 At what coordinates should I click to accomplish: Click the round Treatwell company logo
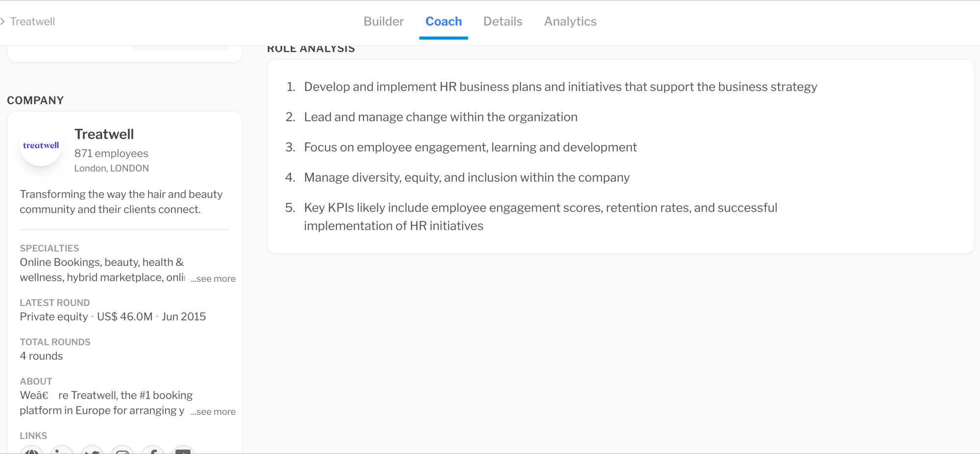click(x=41, y=145)
